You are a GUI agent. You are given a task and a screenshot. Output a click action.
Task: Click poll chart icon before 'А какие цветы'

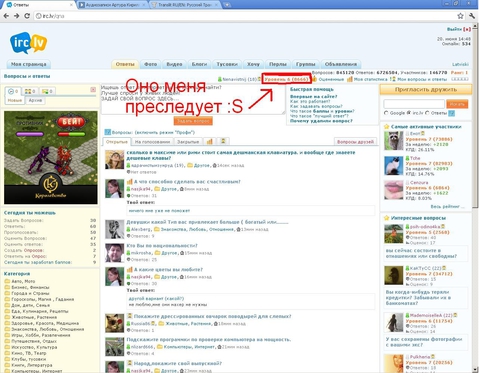pos(129,270)
